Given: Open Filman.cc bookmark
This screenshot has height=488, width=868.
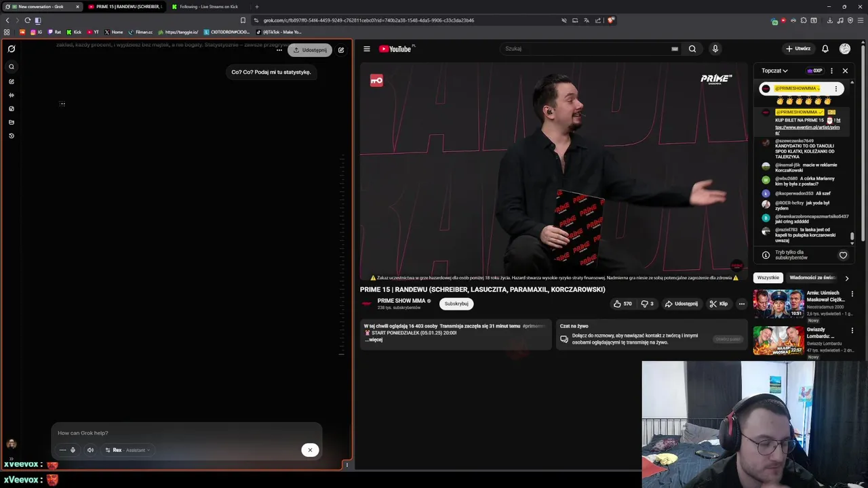Looking at the screenshot, I should tap(140, 32).
